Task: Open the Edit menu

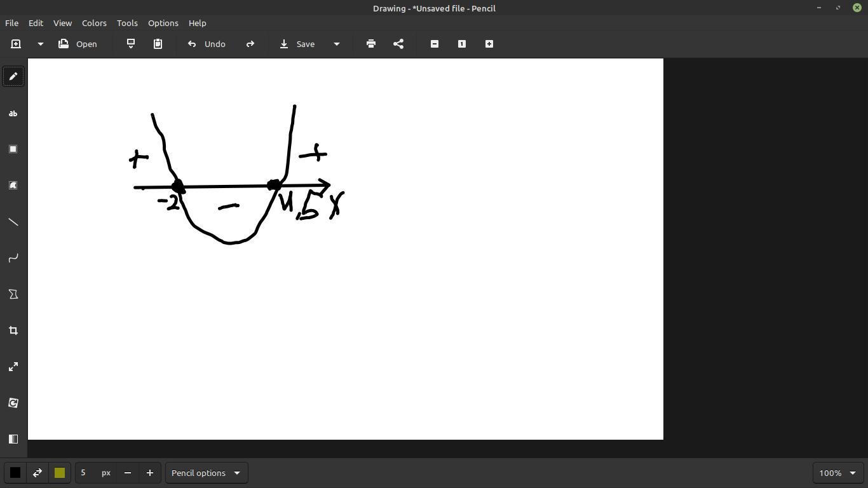Action: [x=36, y=23]
